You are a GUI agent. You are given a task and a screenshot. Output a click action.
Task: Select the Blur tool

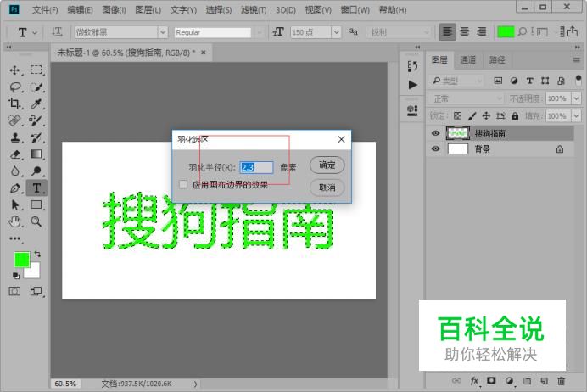pyautogui.click(x=15, y=171)
